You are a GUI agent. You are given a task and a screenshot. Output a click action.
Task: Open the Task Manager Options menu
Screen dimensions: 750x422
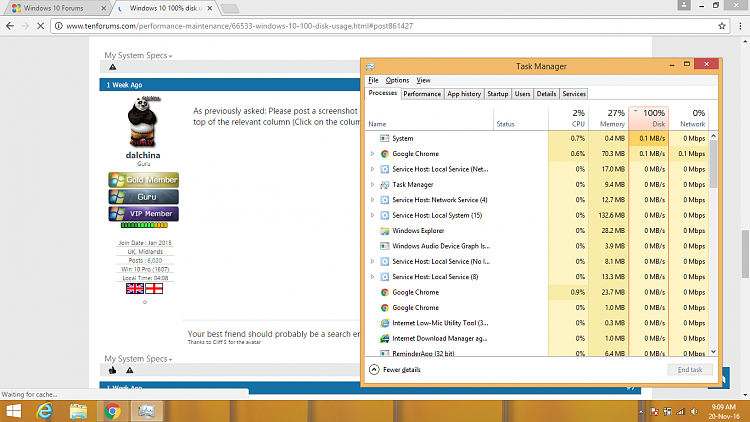397,80
